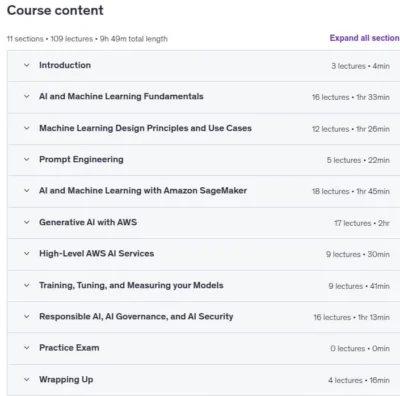Click Wrapping Up section title
Image resolution: width=400 pixels, height=396 pixels.
(66, 380)
